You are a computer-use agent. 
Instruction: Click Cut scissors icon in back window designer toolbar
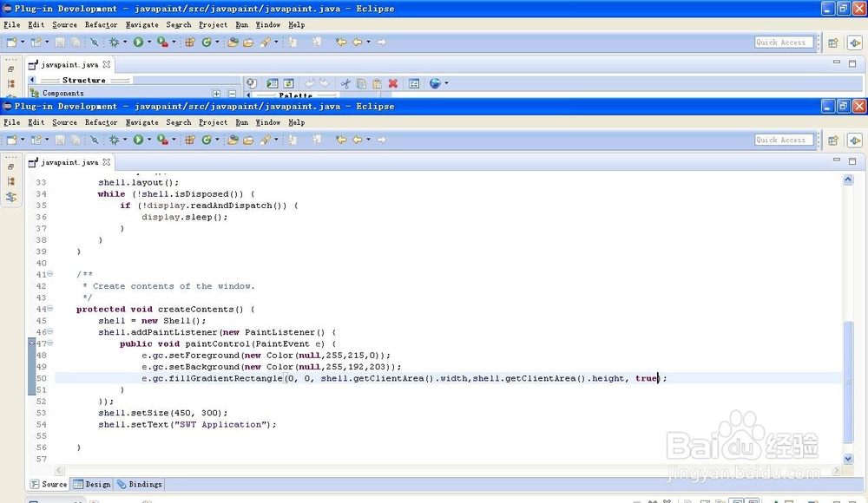[345, 83]
